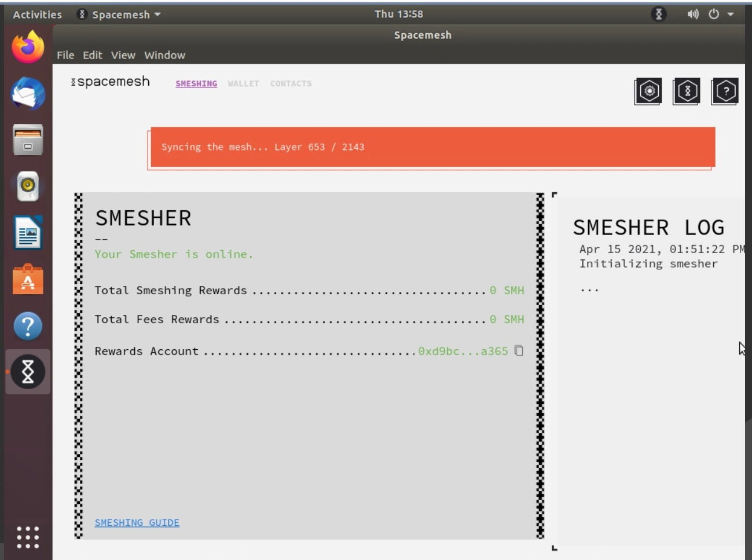Click the SMESHER panel heading
The image size is (752, 560).
tap(143, 218)
